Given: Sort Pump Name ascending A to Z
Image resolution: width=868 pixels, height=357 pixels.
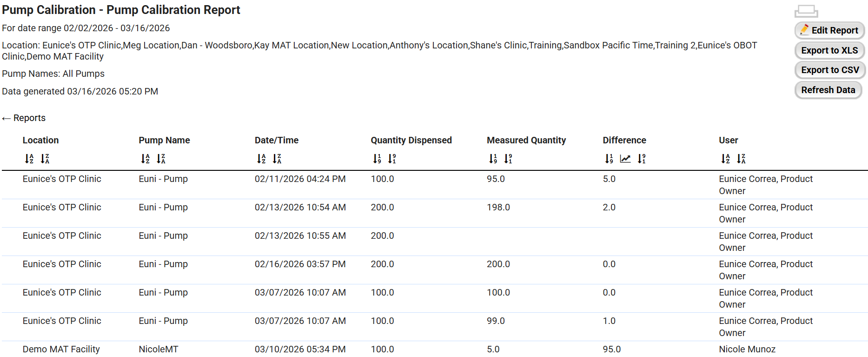Looking at the screenshot, I should (145, 159).
